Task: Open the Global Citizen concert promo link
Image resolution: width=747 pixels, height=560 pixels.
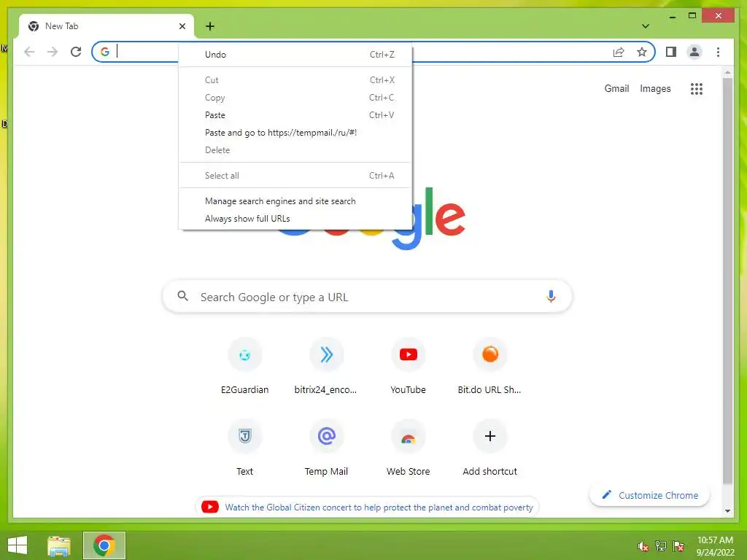Action: [368, 507]
